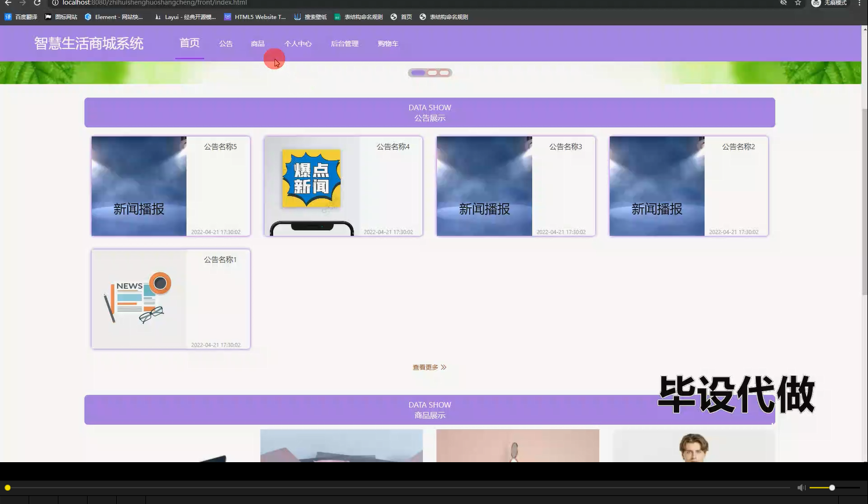The width and height of the screenshot is (868, 504).
Task: Open the 商品 navigation item
Action: 258,44
